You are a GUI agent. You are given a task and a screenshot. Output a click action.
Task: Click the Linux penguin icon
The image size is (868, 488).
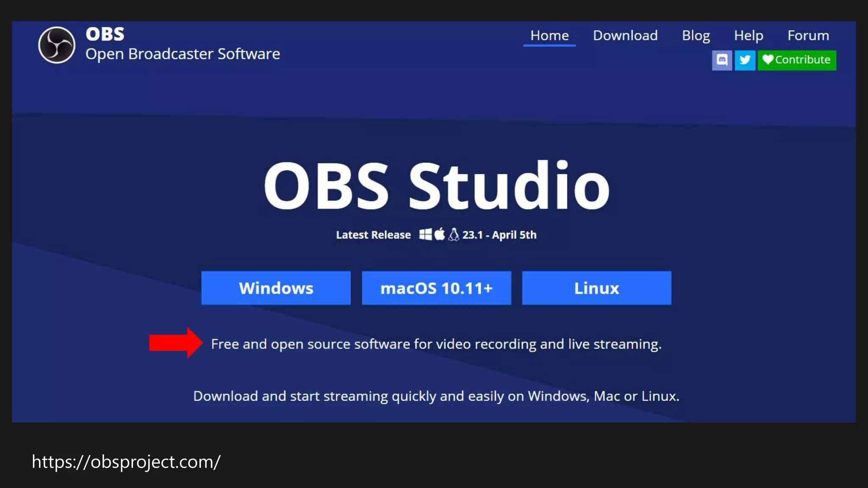(453, 234)
